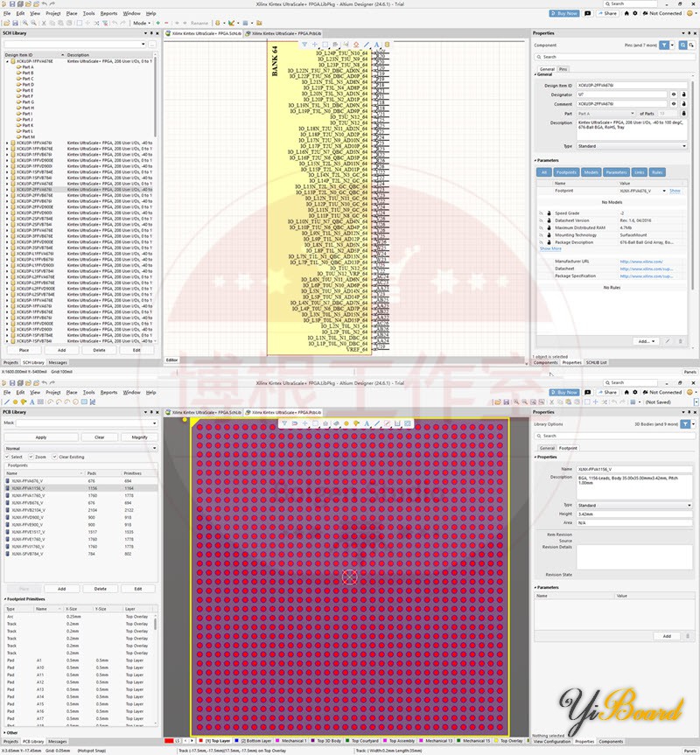Open the Normal mask mode dropdown
Viewport: 700px width, 755px height.
click(154, 448)
